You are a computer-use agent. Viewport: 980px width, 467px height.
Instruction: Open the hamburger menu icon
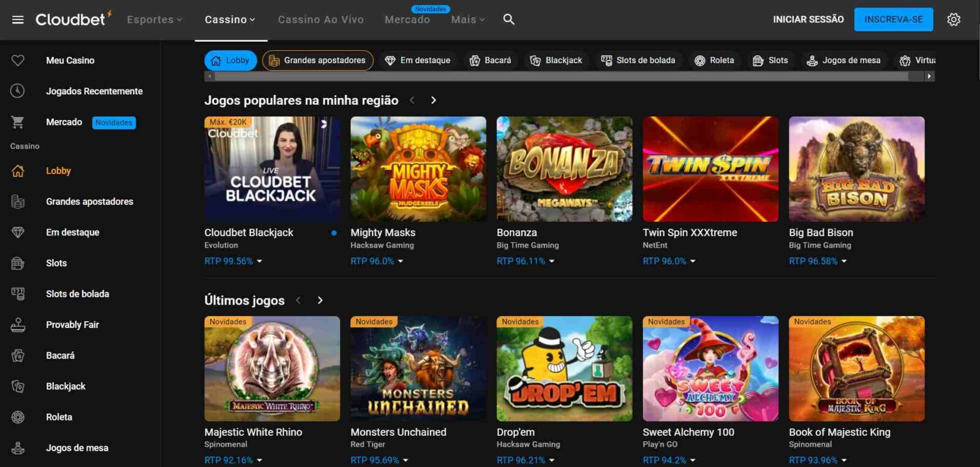point(18,20)
